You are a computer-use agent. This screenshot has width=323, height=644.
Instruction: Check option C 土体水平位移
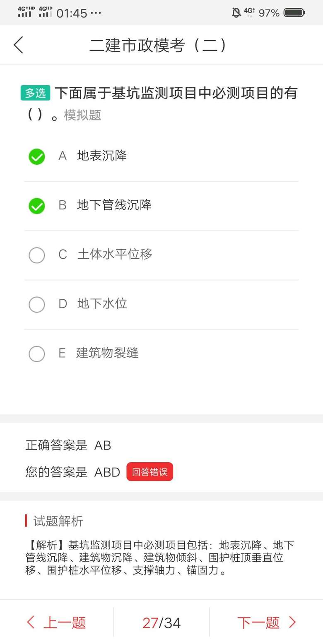click(37, 255)
